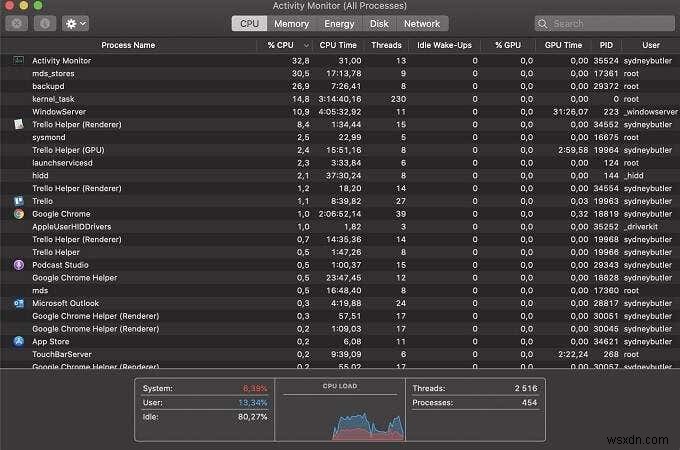This screenshot has width=680, height=450.
Task: Click the _driverkit user cell
Action: pyautogui.click(x=641, y=227)
